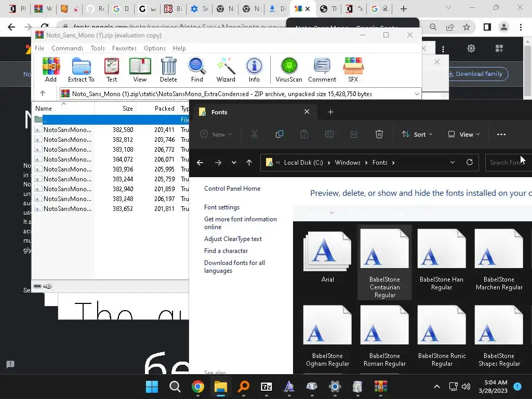Add a Comment to the archive

322,70
